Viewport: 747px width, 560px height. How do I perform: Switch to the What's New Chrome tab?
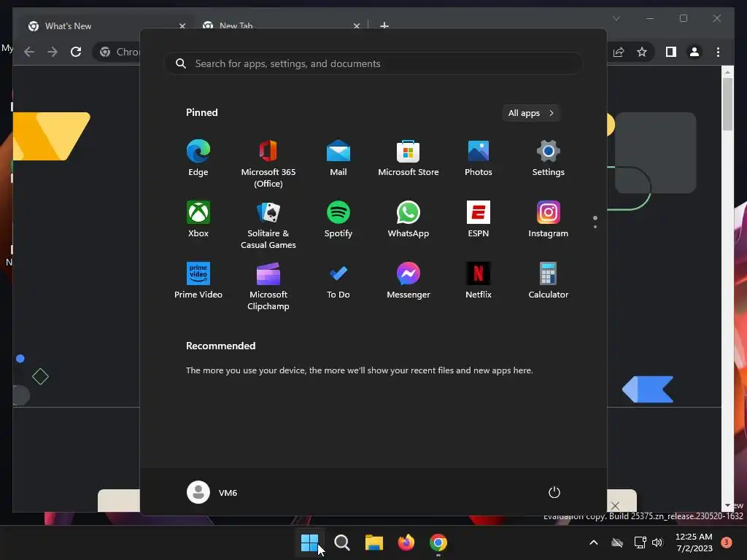[107, 26]
